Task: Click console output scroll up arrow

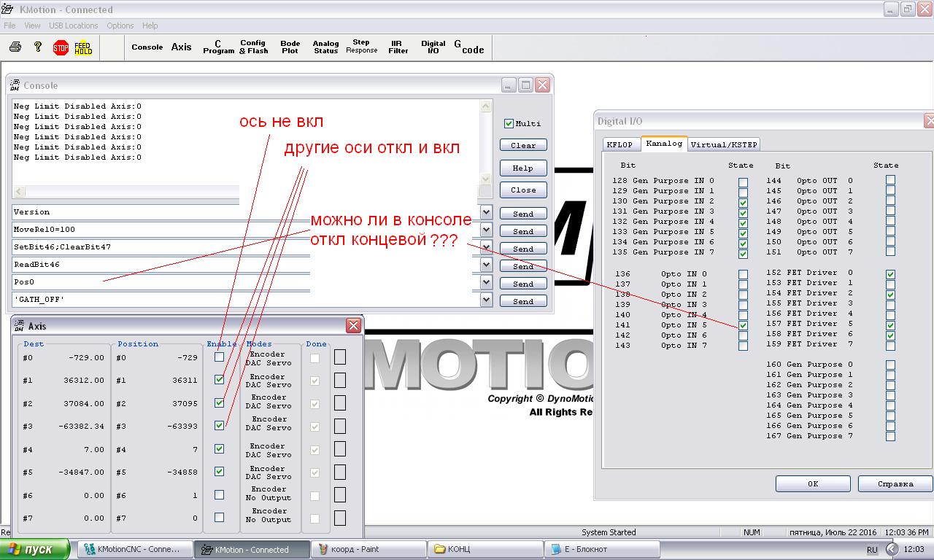Action: pos(486,106)
